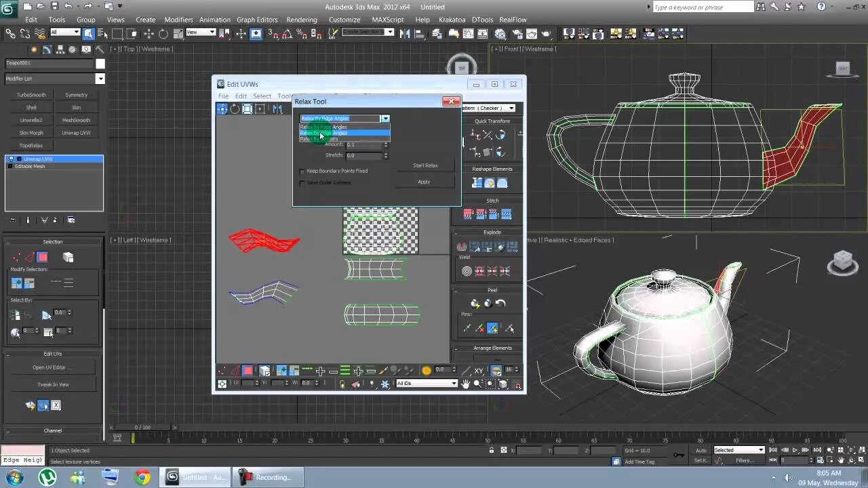Image resolution: width=868 pixels, height=488 pixels.
Task: Click the Apply button in Relax Tool
Action: point(424,182)
